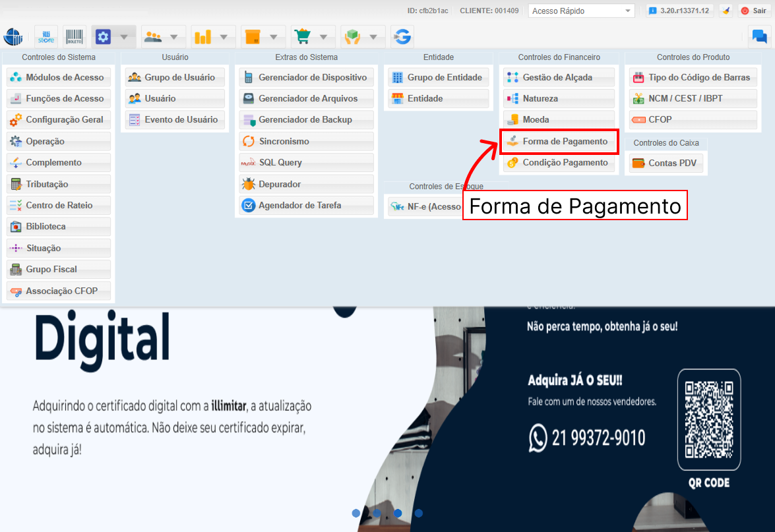Expand the bar chart menu dropdown arrow
This screenshot has width=775, height=532.
click(x=224, y=37)
